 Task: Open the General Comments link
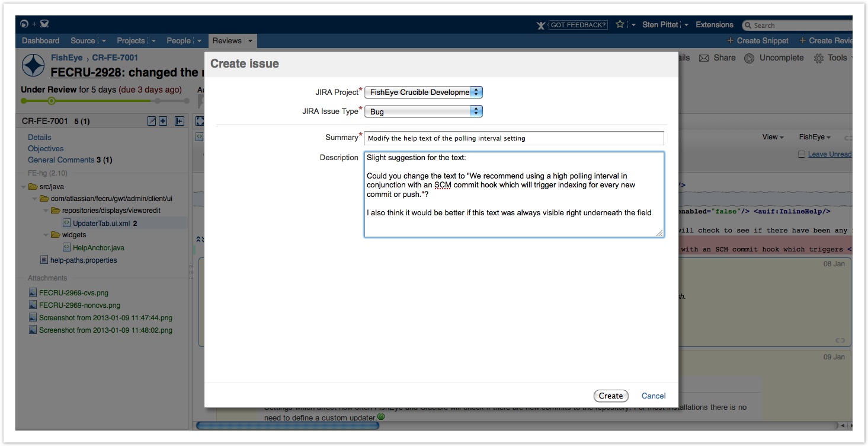coord(61,160)
